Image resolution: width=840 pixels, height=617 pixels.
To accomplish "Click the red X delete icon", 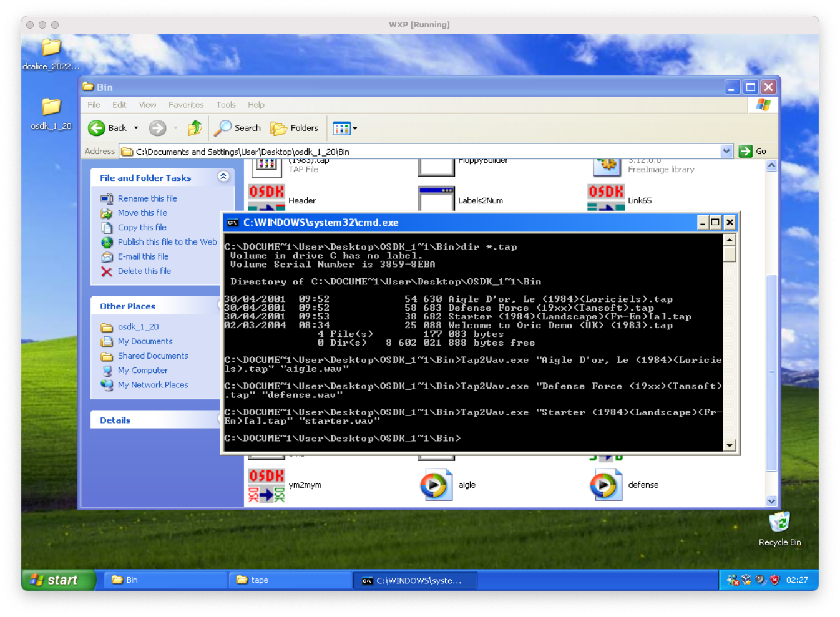I will tap(107, 271).
